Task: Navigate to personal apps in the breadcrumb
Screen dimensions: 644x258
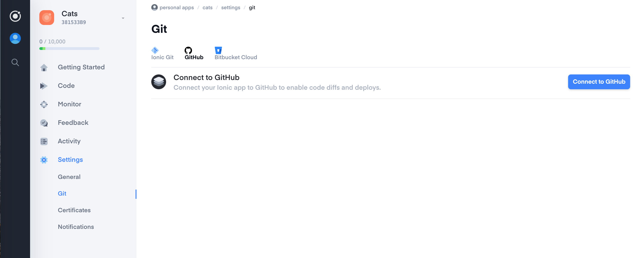Action: click(x=177, y=7)
